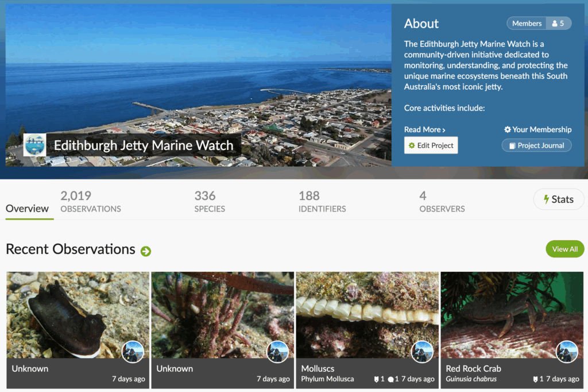Image resolution: width=588 pixels, height=392 pixels.
Task: Click identifications count icon on Molluscs card
Action: coord(377,379)
